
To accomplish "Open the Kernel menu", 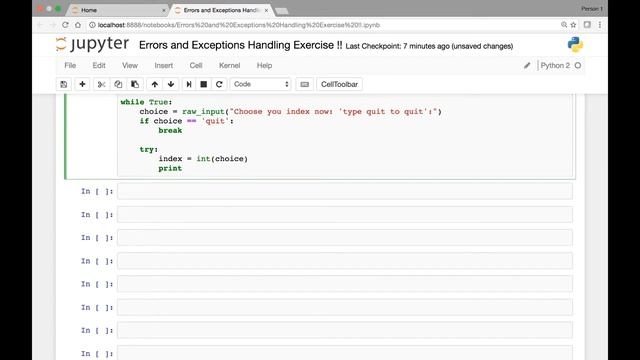I will point(229,65).
